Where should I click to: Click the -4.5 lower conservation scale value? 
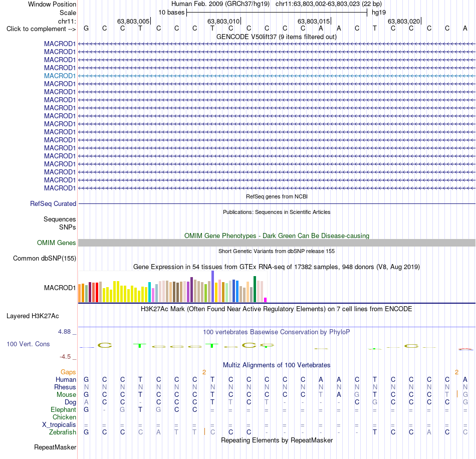tap(65, 357)
